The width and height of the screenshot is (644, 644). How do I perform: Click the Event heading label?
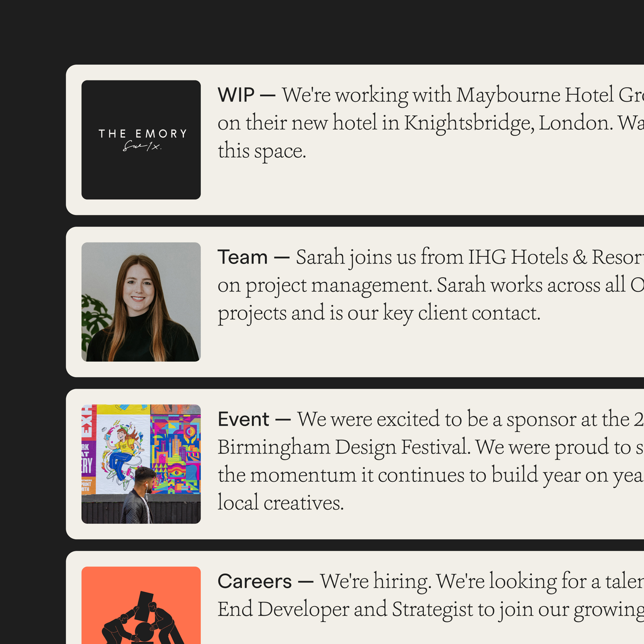243,419
